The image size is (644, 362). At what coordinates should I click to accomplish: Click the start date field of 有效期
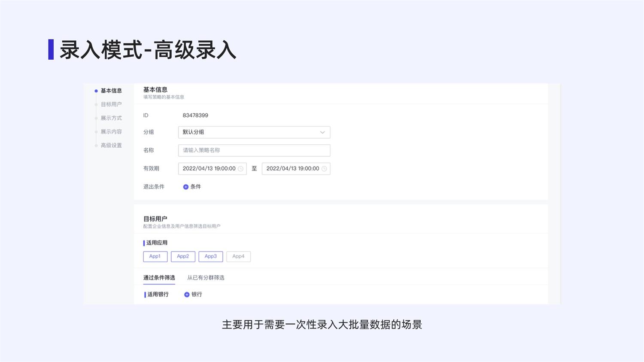pos(213,169)
